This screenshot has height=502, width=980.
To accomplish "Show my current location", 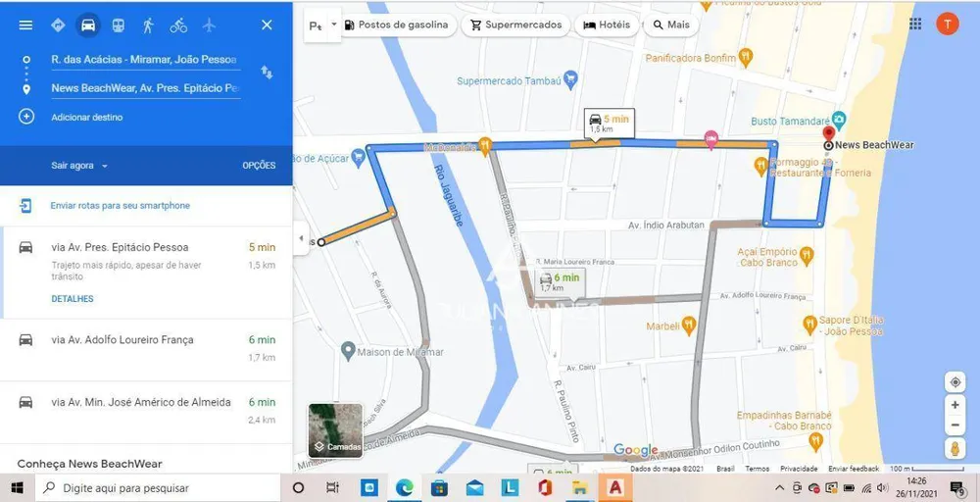I will [955, 382].
